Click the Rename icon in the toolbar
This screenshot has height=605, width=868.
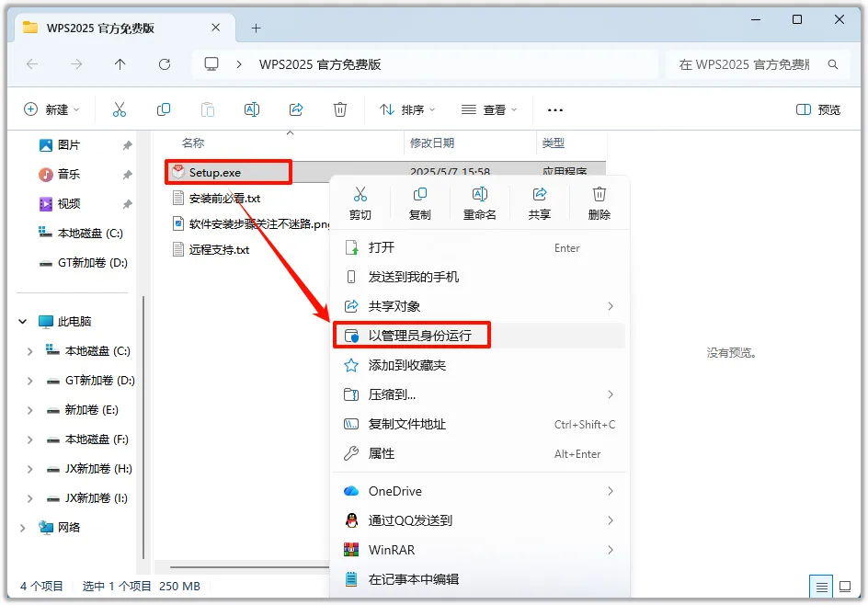pos(252,109)
